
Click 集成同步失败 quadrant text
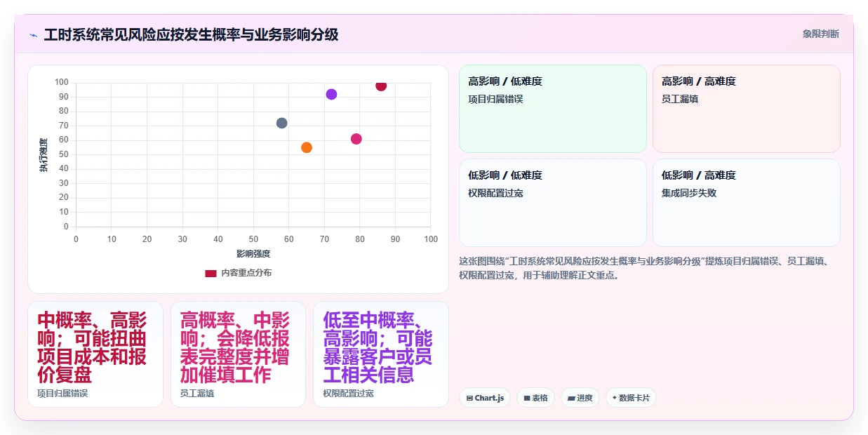pos(689,193)
